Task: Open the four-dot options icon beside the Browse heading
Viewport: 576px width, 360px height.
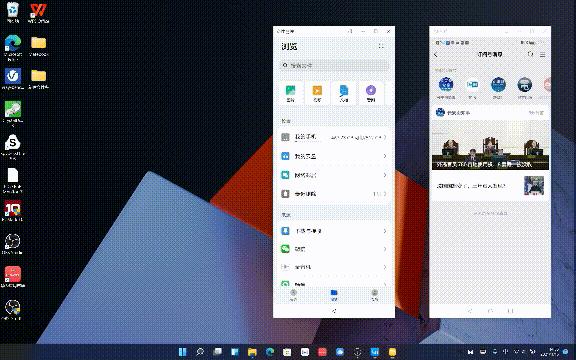Action: point(381,46)
